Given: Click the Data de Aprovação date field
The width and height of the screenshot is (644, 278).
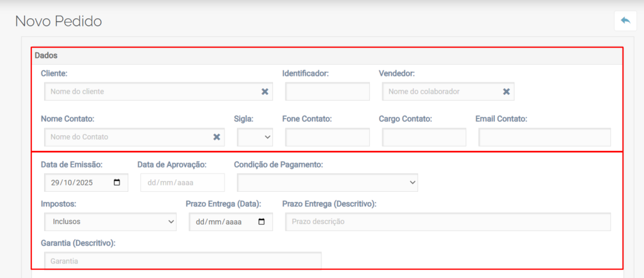Looking at the screenshot, I should coord(182,182).
